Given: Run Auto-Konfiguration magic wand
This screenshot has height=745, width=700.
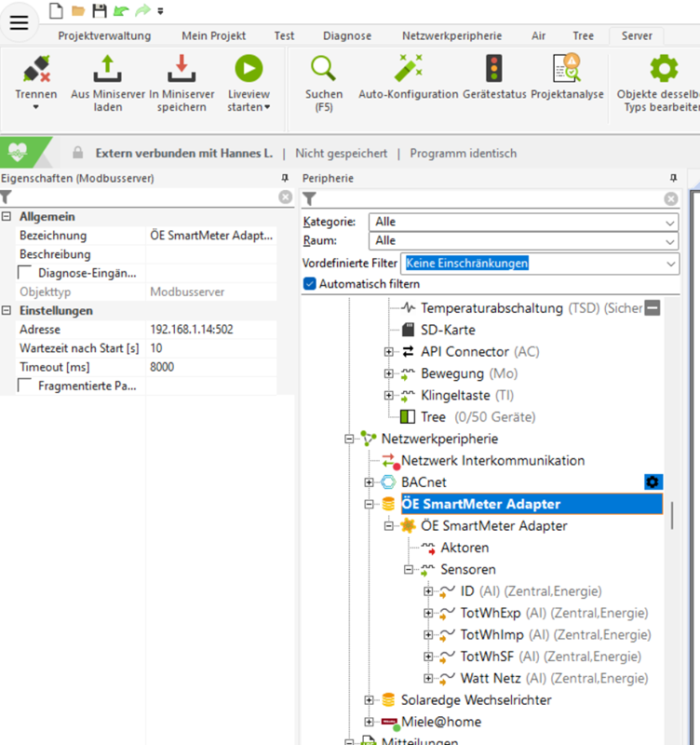Looking at the screenshot, I should (x=408, y=70).
